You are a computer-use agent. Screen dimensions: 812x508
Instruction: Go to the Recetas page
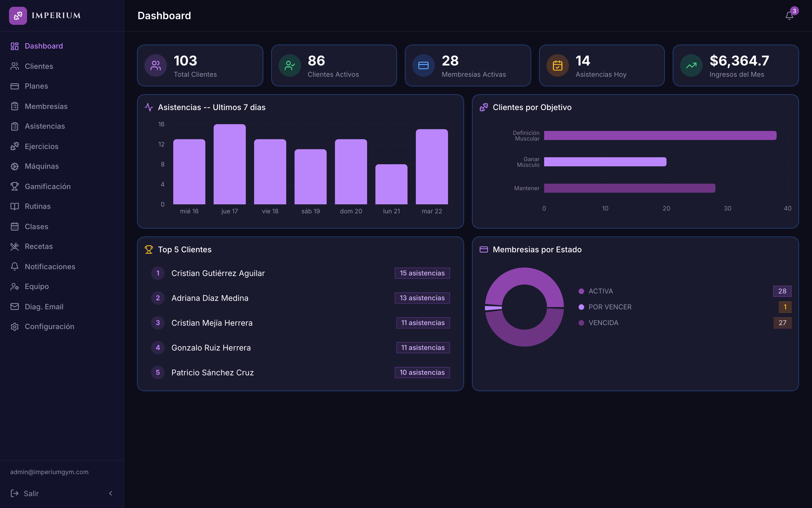click(x=62, y=246)
